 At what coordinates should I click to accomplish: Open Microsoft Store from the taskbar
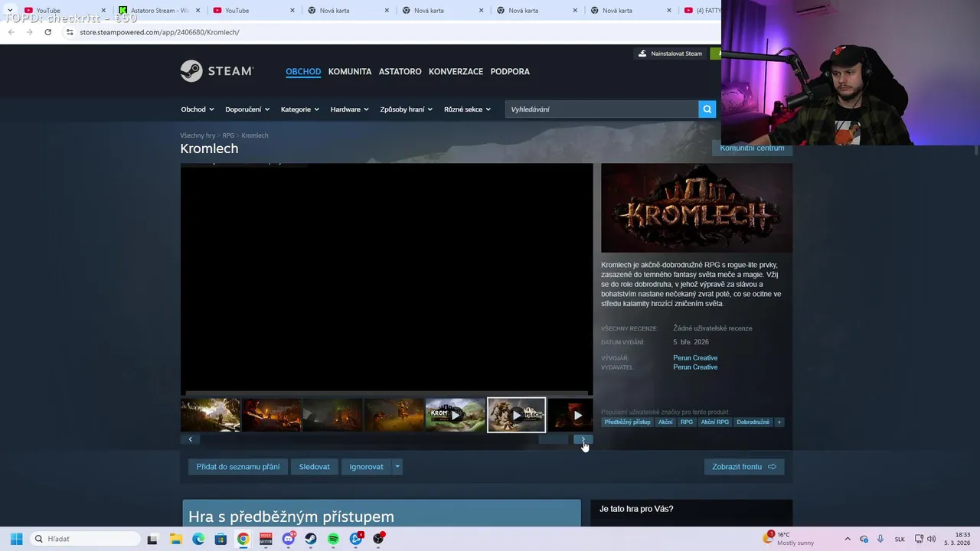tap(220, 539)
